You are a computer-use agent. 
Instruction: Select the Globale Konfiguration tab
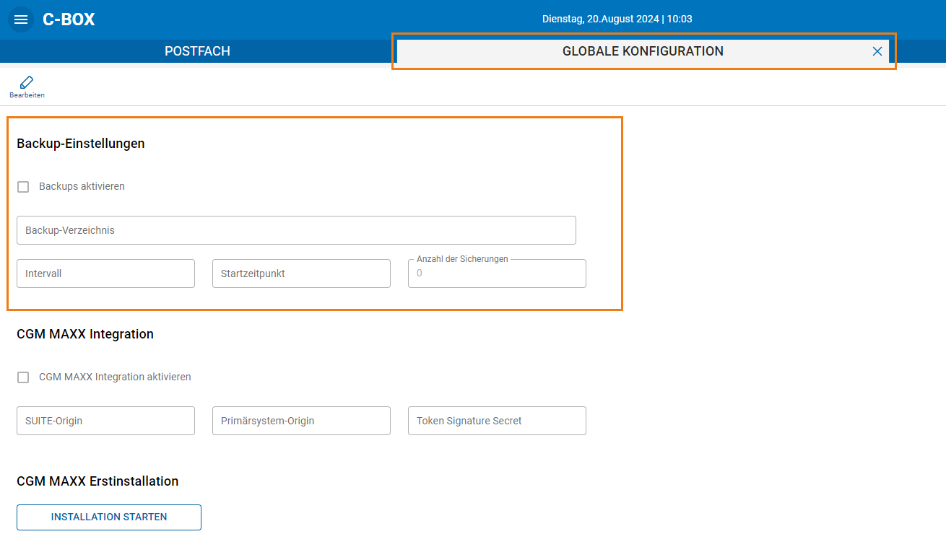643,51
